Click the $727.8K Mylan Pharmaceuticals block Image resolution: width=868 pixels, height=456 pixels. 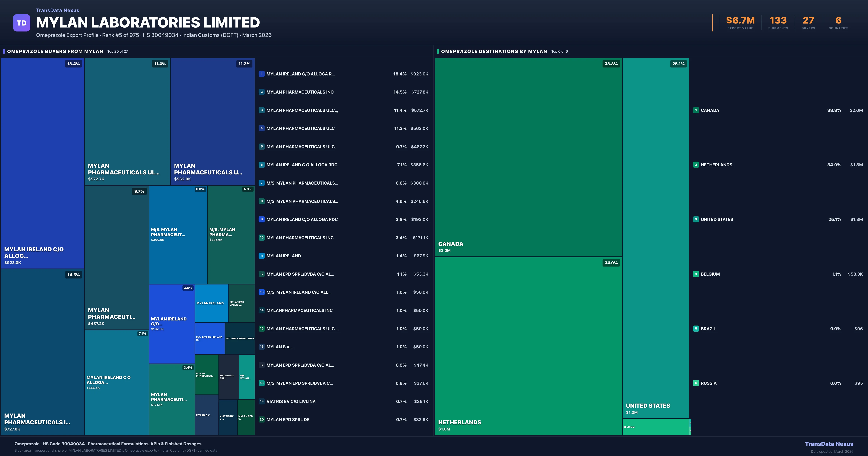pos(42,352)
